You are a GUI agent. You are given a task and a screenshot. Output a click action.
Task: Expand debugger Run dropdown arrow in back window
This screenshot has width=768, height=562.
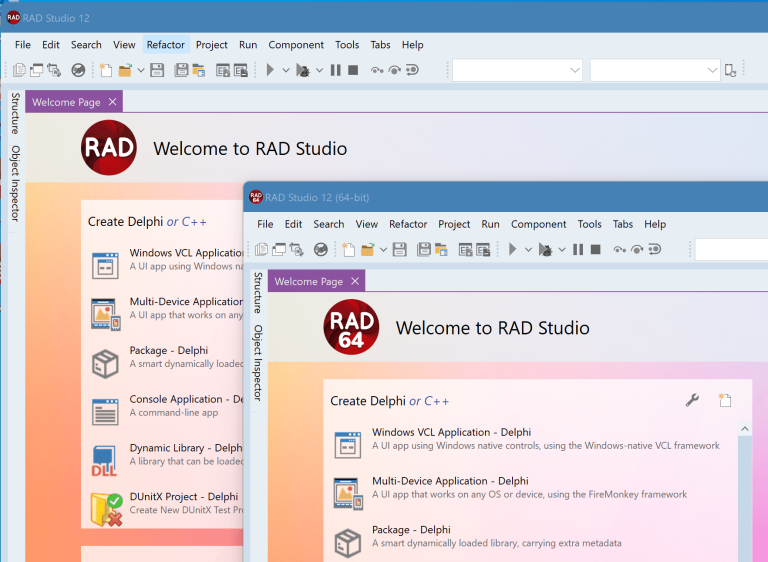tap(319, 71)
